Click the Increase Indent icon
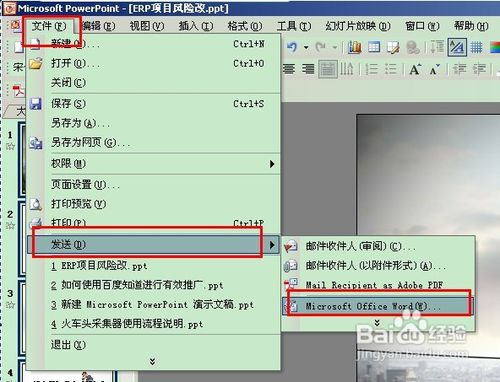Screen dimensions: 500x382 tap(479, 69)
